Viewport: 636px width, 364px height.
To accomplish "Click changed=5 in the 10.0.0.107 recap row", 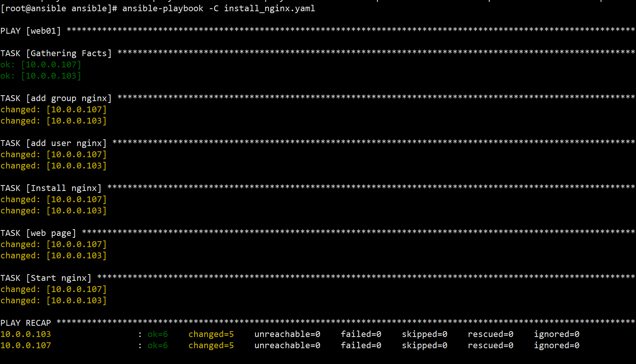I will (211, 346).
